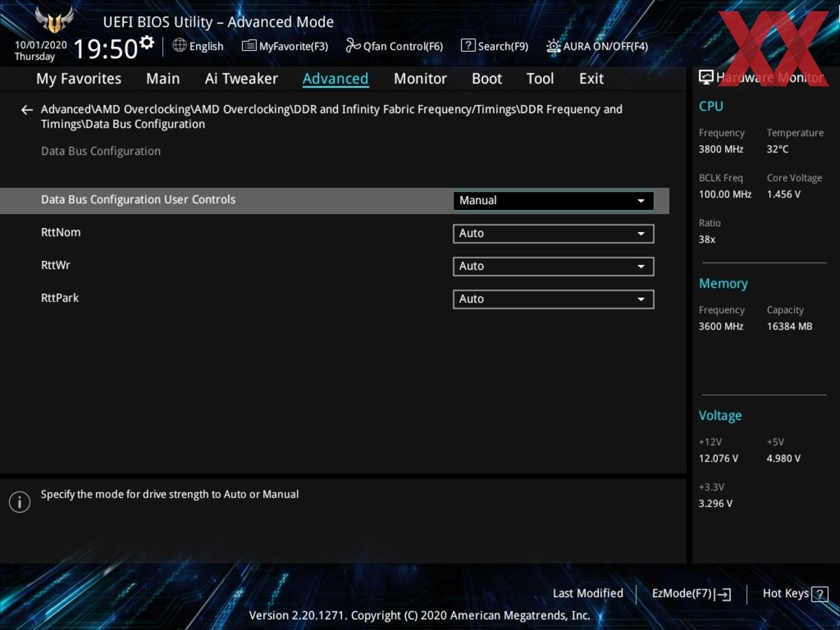Select the Data Bus Configuration User Controls row label
The width and height of the screenshot is (840, 630).
138,199
